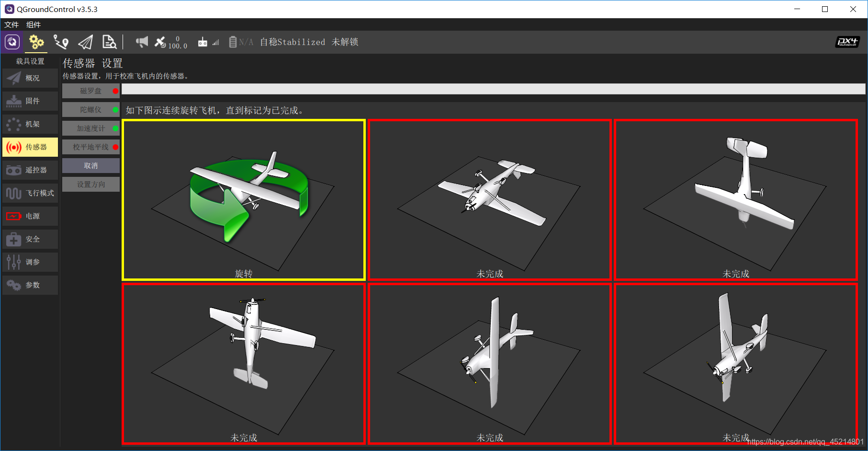Click the 加速度计 accelerometer calibration button
Viewport: 868px width, 451px height.
tap(91, 128)
